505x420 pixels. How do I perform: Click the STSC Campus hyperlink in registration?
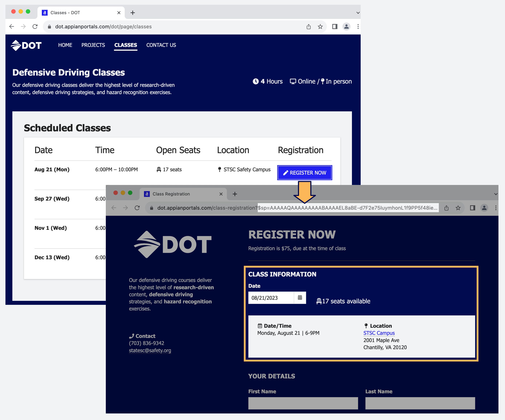(379, 333)
